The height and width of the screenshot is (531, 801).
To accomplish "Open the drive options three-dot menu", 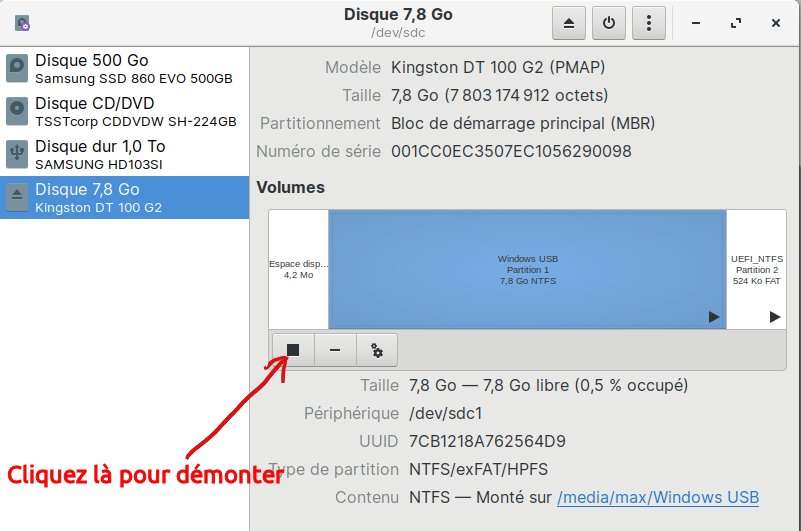I will pos(649,22).
